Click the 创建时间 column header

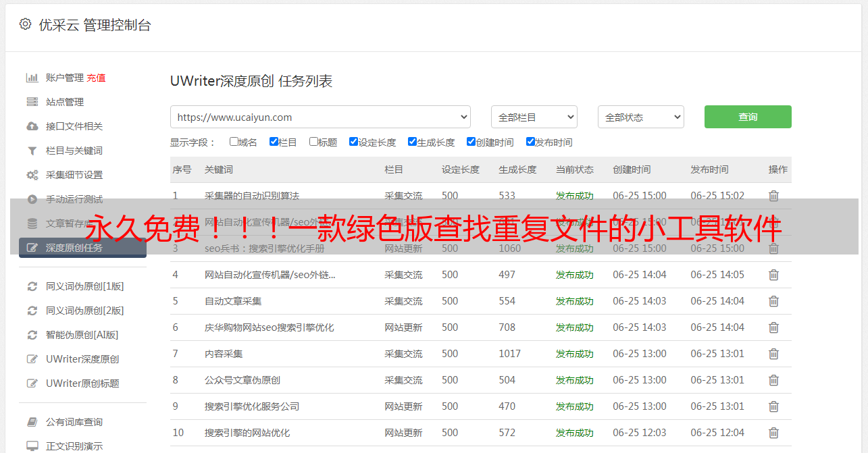pos(632,169)
